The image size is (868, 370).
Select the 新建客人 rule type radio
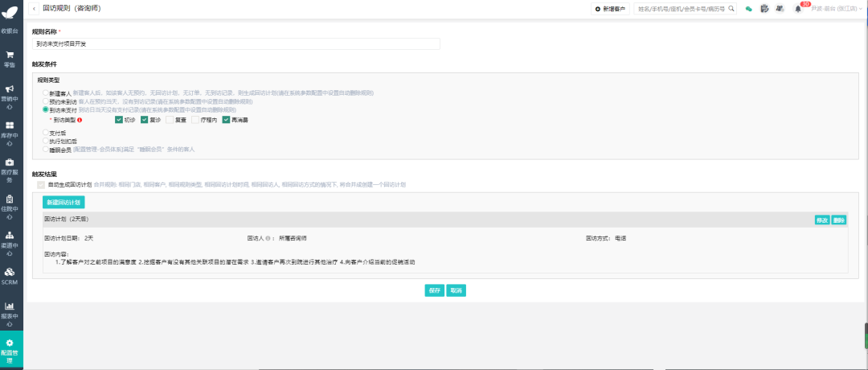click(x=46, y=93)
